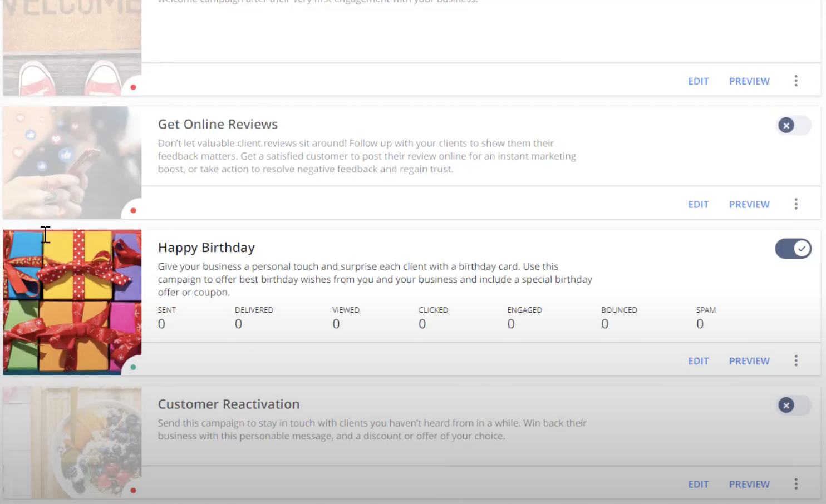Edit the Happy Birthday campaign
826x504 pixels.
pyautogui.click(x=698, y=361)
